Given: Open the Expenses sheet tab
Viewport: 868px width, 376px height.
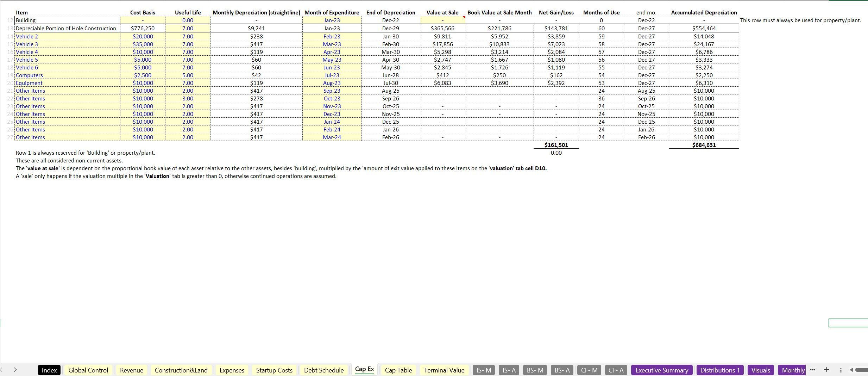Looking at the screenshot, I should coord(232,370).
